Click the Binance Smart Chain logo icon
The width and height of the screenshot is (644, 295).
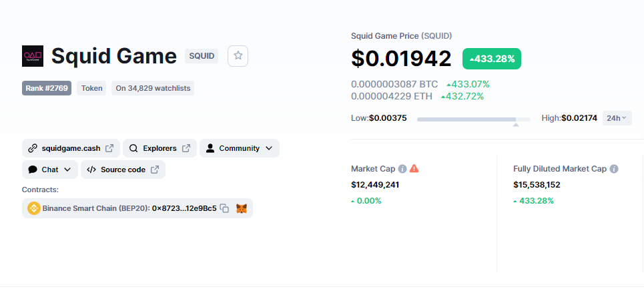click(x=33, y=208)
